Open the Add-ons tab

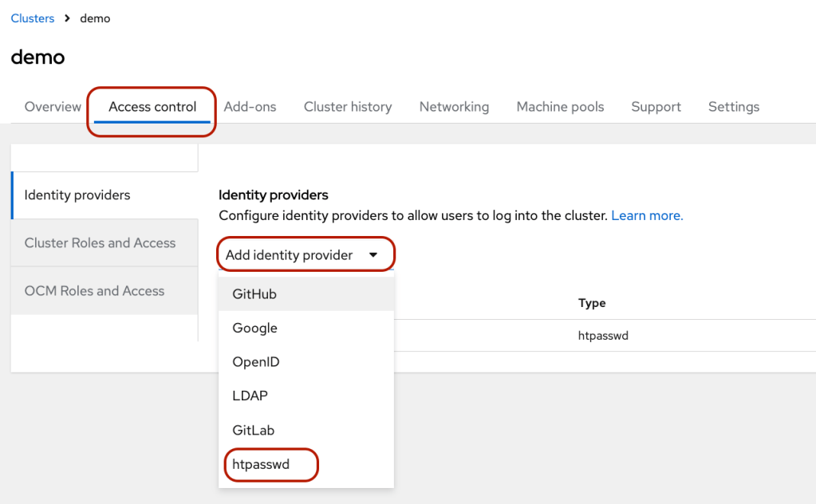click(x=250, y=107)
